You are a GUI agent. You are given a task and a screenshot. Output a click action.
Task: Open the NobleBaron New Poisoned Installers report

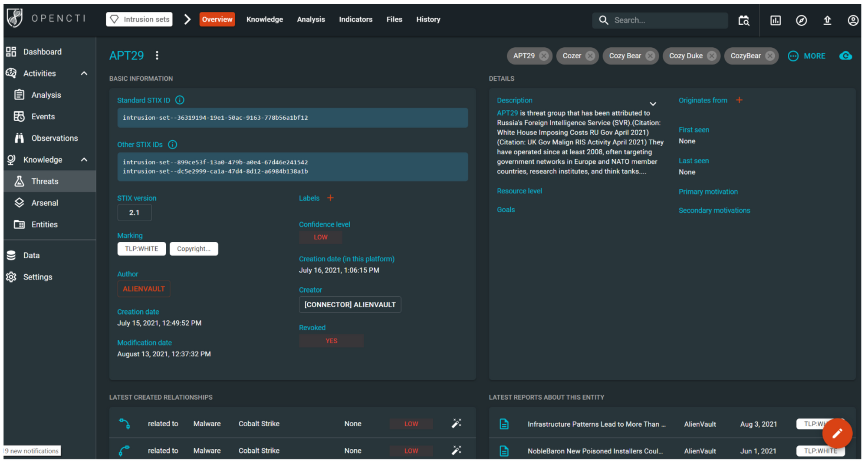pos(595,451)
